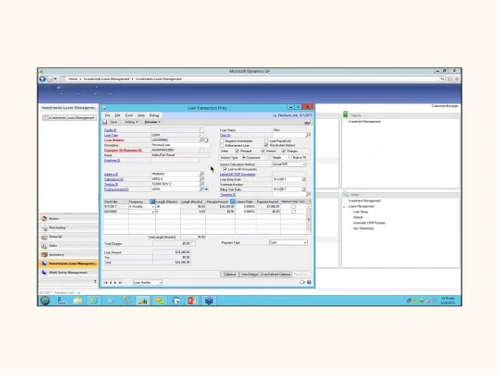
Task: Open the Help menu
Action: coord(141,115)
